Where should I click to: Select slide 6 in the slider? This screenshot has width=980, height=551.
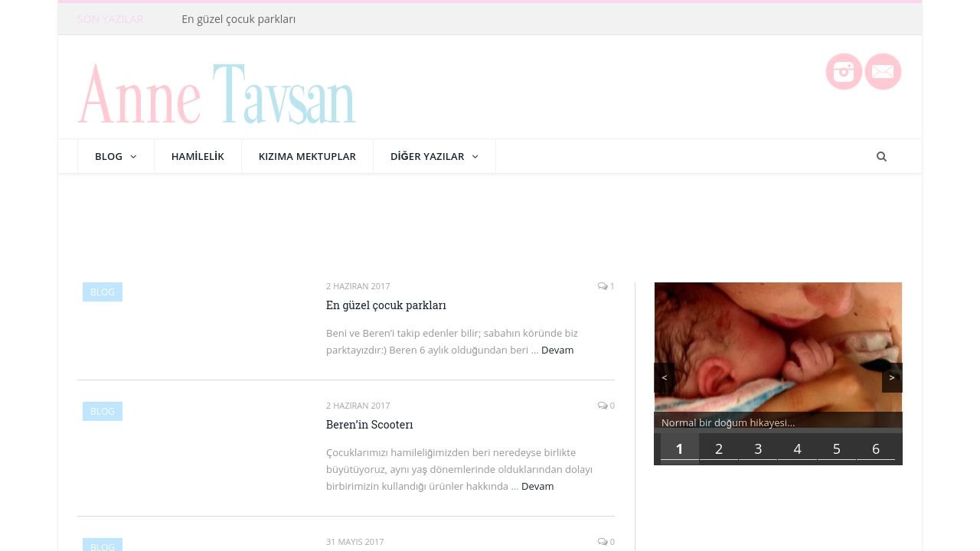[x=876, y=449]
